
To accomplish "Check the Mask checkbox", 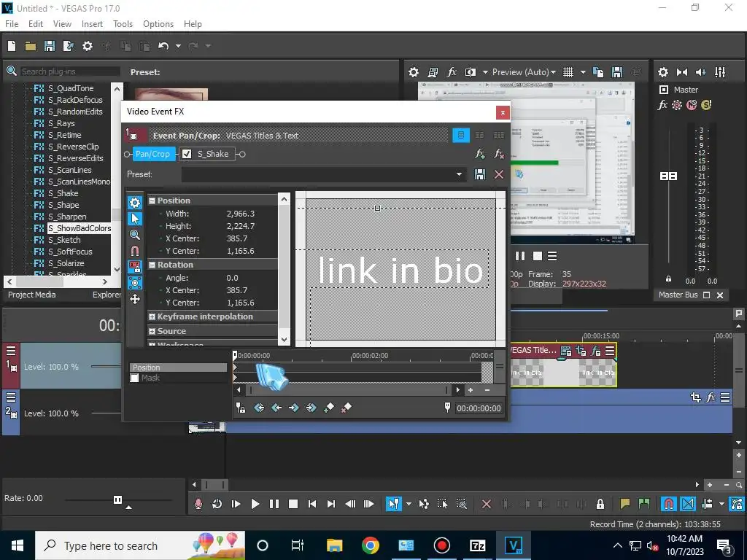I will pos(134,378).
